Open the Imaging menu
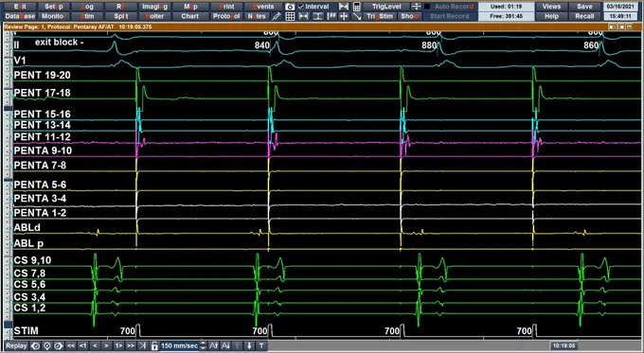Image resolution: width=644 pixels, height=353 pixels. [154, 7]
